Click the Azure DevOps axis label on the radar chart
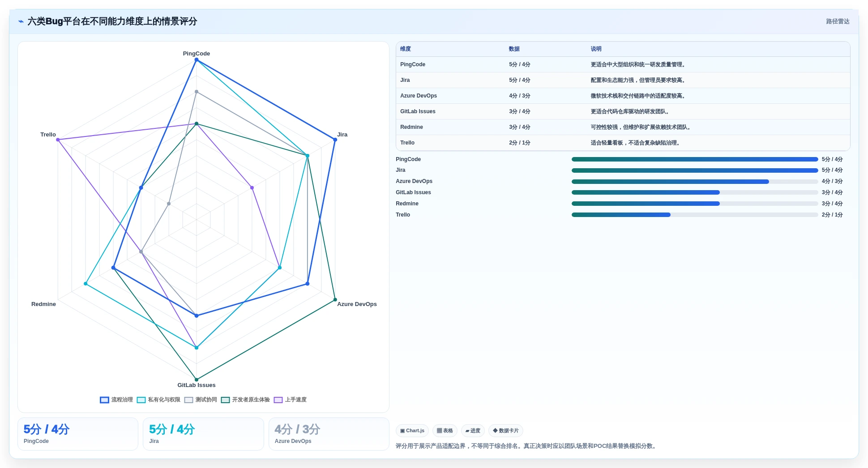 pos(357,304)
